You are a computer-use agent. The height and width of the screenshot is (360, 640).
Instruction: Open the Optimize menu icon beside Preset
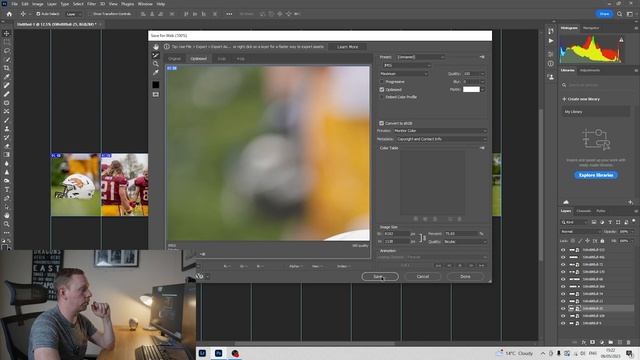coord(482,57)
